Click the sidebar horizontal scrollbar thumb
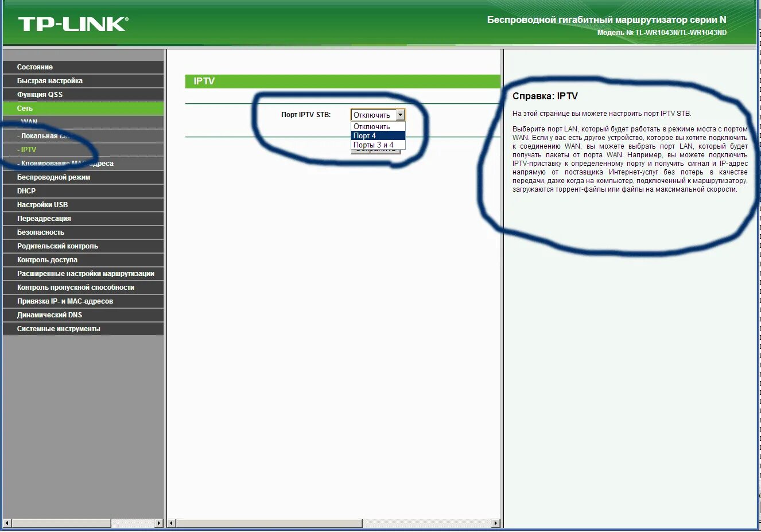This screenshot has height=532, width=761. 61,523
